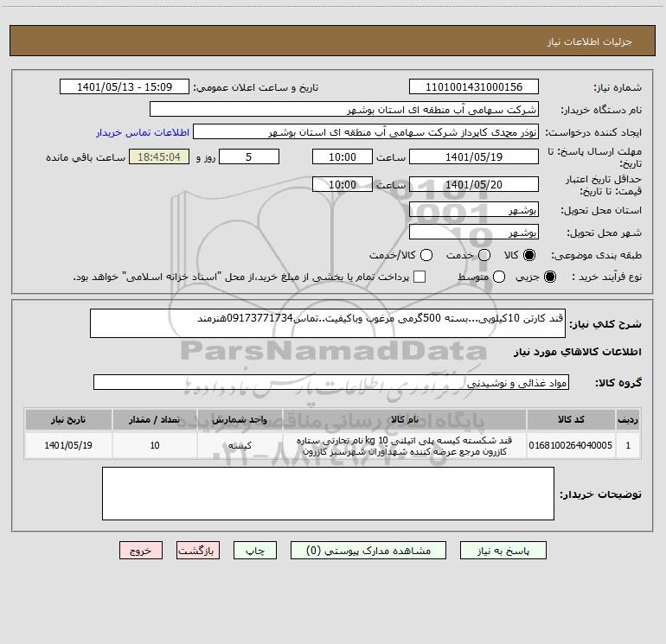Click مشاهده مدارک پیوستی (0) button
Screen dimensions: 666x644
[368, 551]
